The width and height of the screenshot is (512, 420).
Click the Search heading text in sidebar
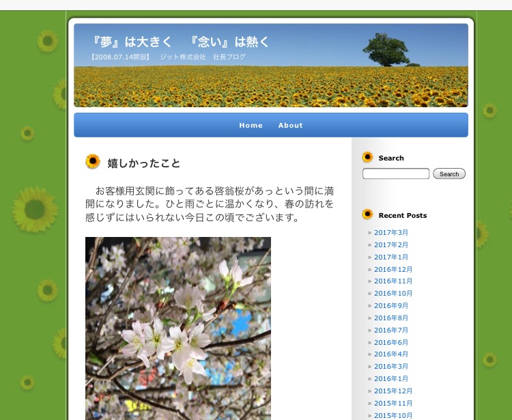[391, 158]
